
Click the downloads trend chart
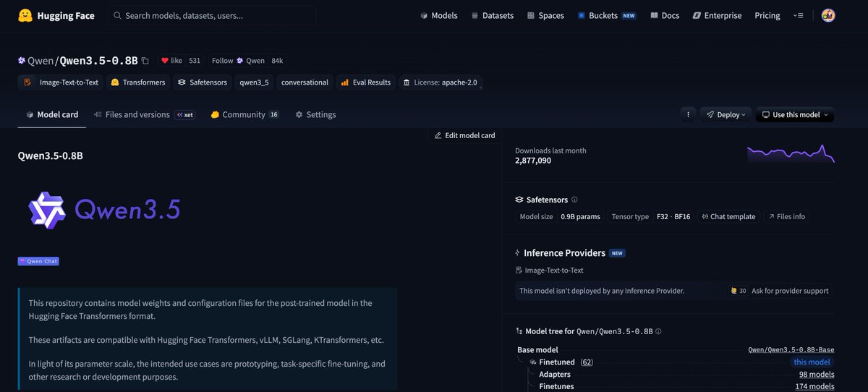click(x=791, y=153)
